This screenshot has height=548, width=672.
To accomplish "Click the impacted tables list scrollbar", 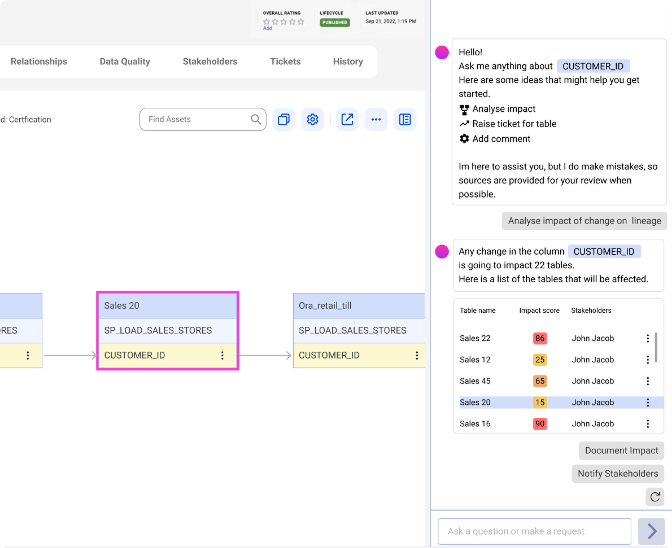I will click(x=656, y=347).
